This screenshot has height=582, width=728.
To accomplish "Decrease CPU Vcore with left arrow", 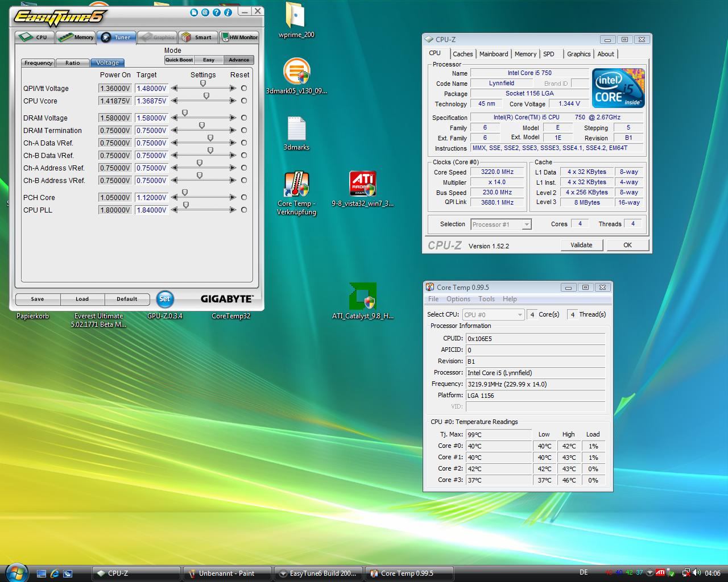I will point(175,101).
